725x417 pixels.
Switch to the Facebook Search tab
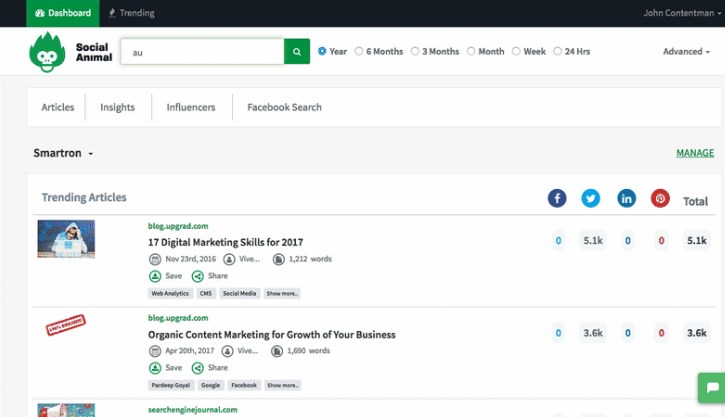point(284,107)
